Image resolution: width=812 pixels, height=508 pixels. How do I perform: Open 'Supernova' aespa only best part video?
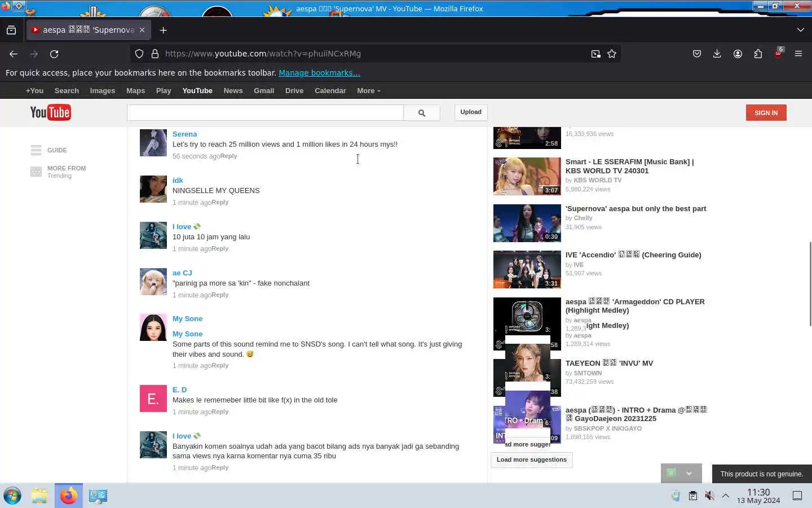coord(636,208)
